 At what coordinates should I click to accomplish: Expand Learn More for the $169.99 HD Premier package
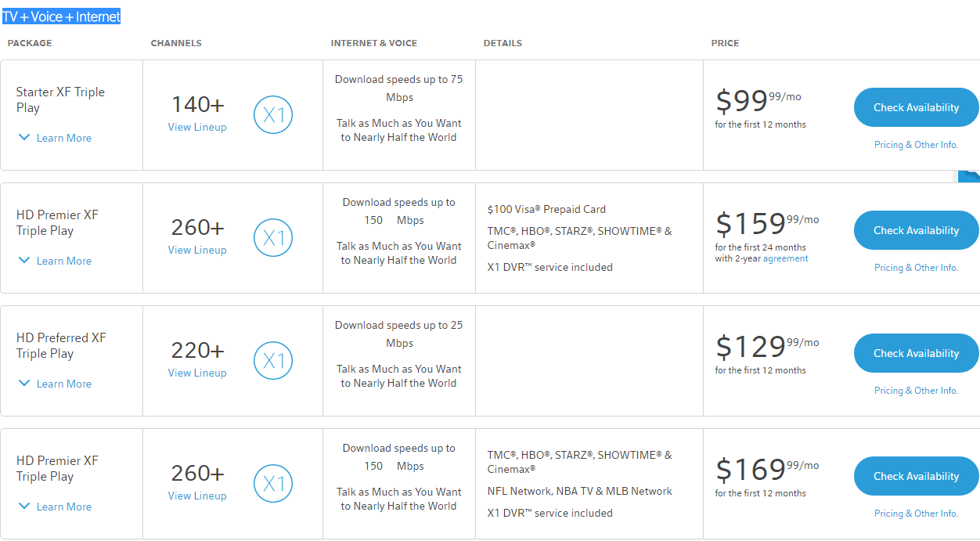coord(55,507)
